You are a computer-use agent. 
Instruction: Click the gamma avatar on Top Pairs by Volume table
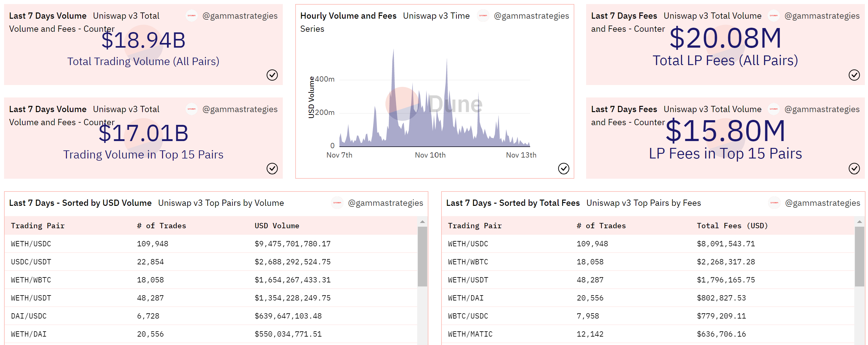[337, 203]
